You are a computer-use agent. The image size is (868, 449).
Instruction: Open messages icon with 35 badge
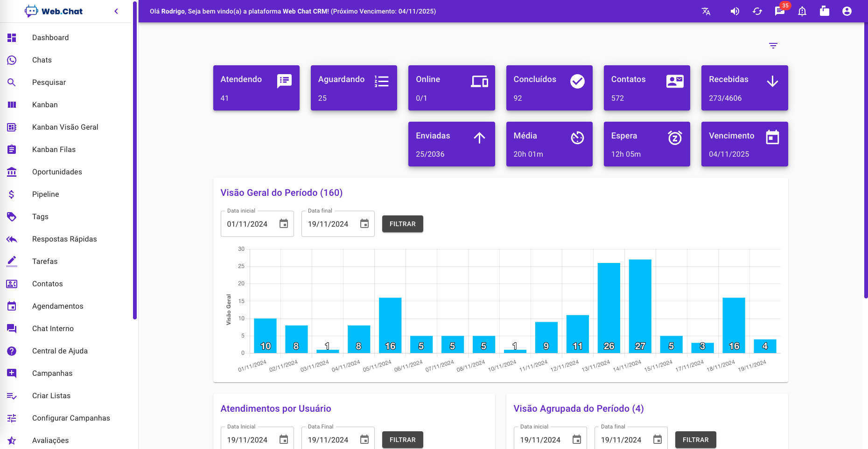click(780, 11)
